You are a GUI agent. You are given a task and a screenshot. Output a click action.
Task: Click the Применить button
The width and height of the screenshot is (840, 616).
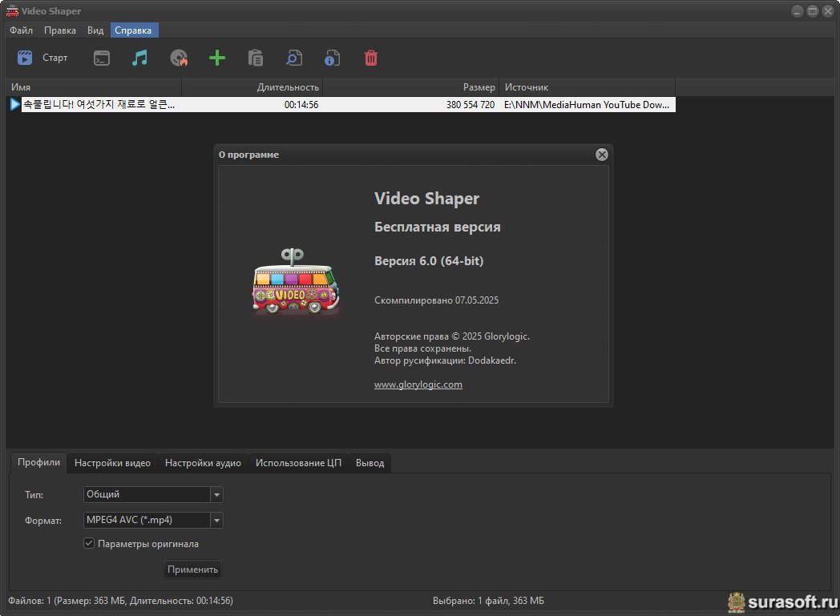[192, 570]
